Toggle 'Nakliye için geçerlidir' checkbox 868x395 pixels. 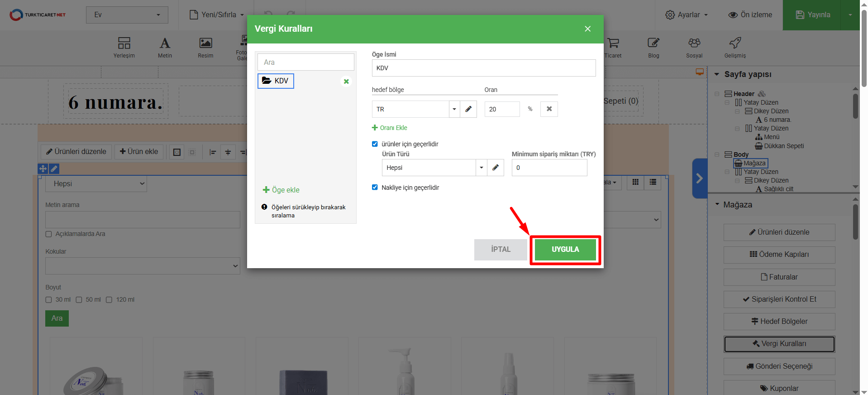pos(375,188)
